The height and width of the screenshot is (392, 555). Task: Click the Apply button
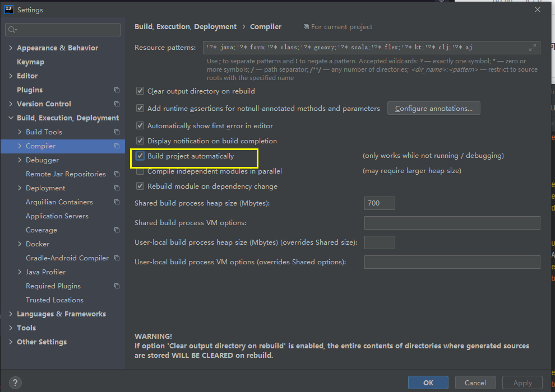(x=522, y=382)
